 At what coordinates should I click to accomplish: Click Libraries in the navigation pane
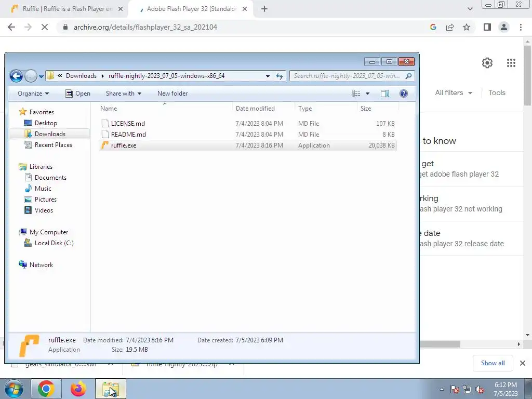[41, 167]
